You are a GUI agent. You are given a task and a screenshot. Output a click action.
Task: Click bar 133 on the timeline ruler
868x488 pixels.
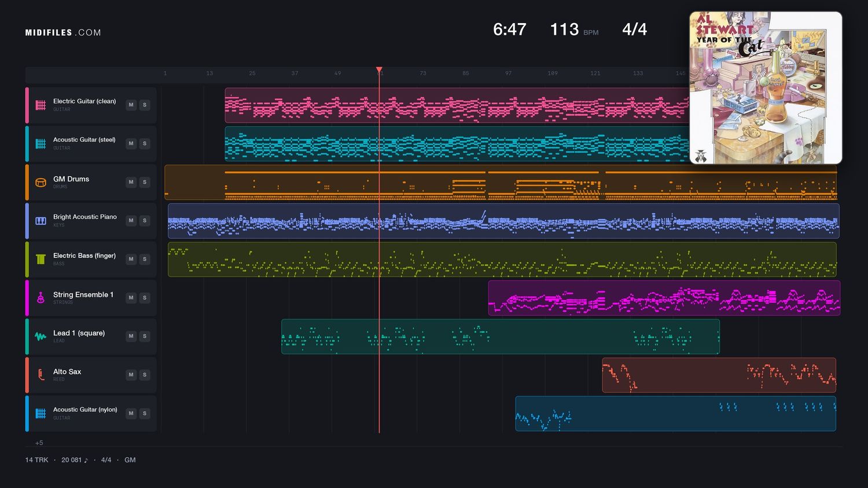pos(638,73)
